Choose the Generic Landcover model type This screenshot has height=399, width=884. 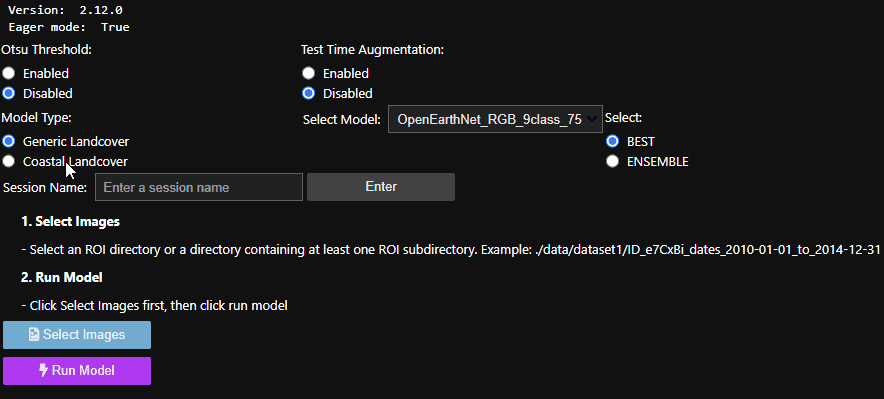[8, 141]
